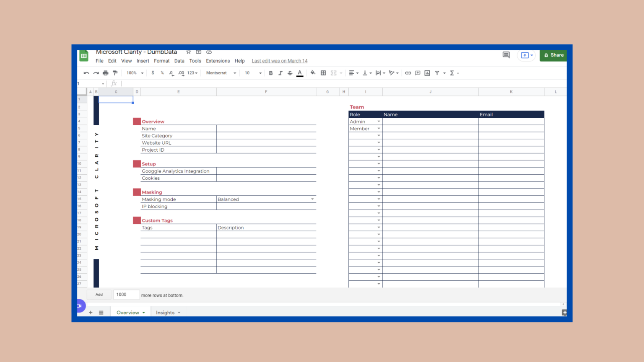Insert a chart
This screenshot has width=644, height=362.
tap(427, 73)
